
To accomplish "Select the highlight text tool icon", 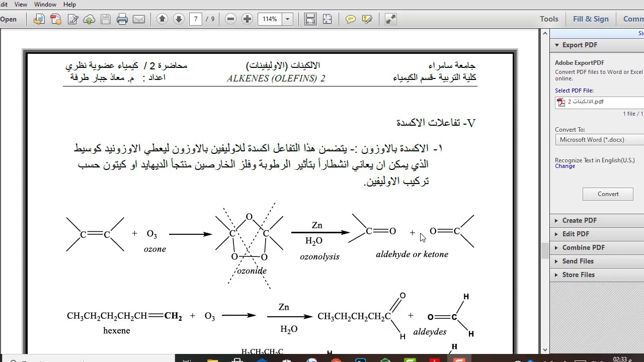I will pyautogui.click(x=367, y=19).
